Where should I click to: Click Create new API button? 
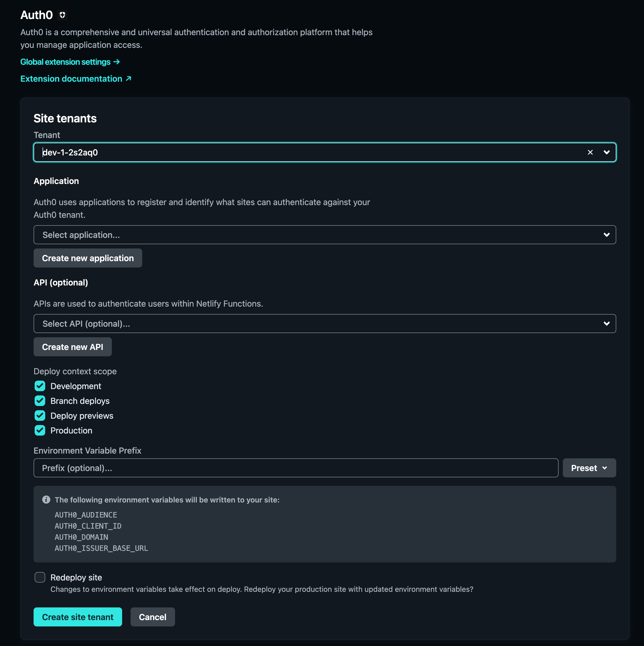72,347
